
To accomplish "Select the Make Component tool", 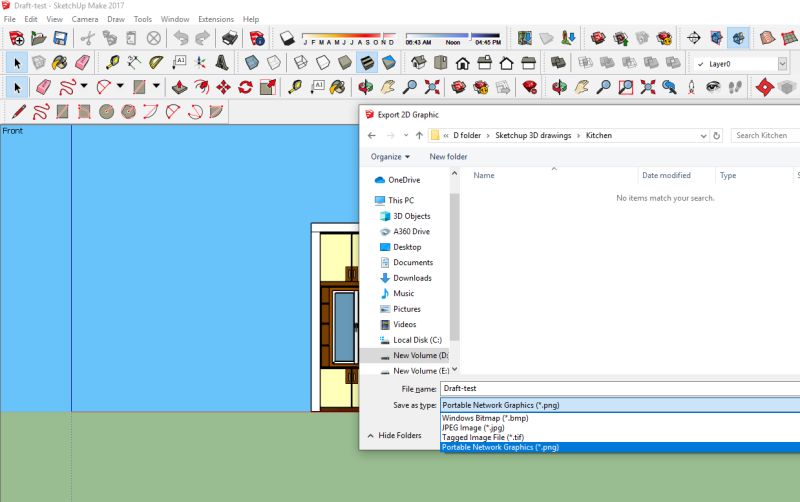I will pos(38,63).
